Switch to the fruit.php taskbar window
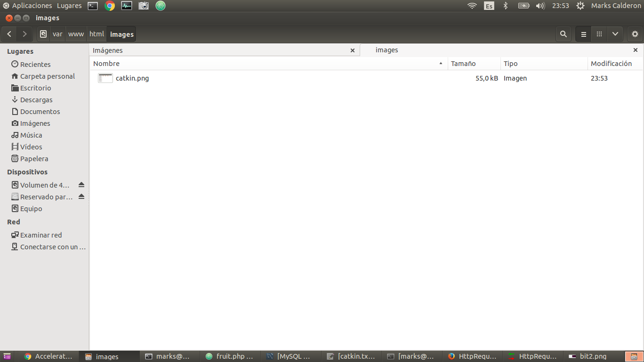Image resolution: width=644 pixels, height=362 pixels. click(230, 356)
